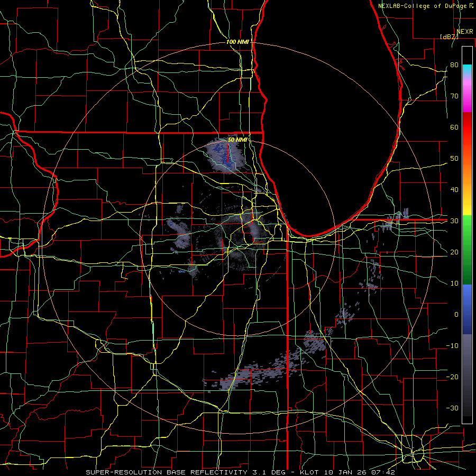This screenshot has height=476, width=476.
Task: Click the 30 value on the dBZ scale
Action: click(454, 221)
